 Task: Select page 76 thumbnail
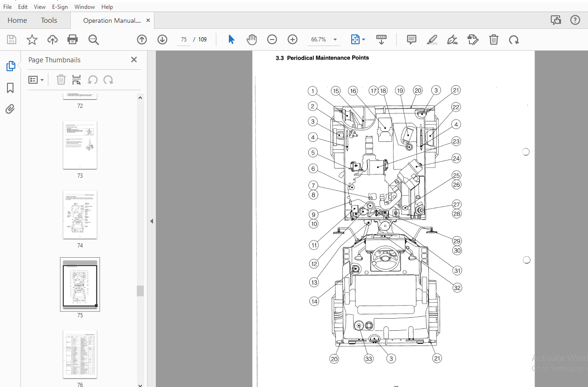coord(80,354)
